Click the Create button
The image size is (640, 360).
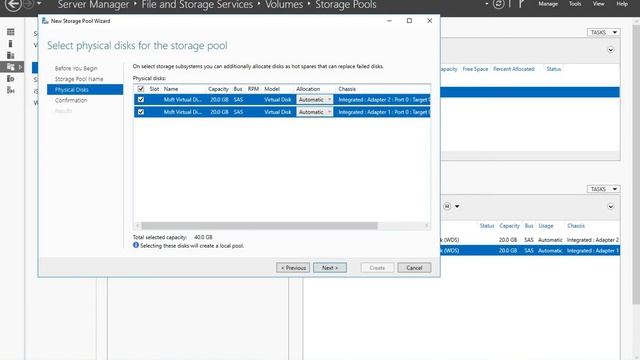[x=377, y=268]
